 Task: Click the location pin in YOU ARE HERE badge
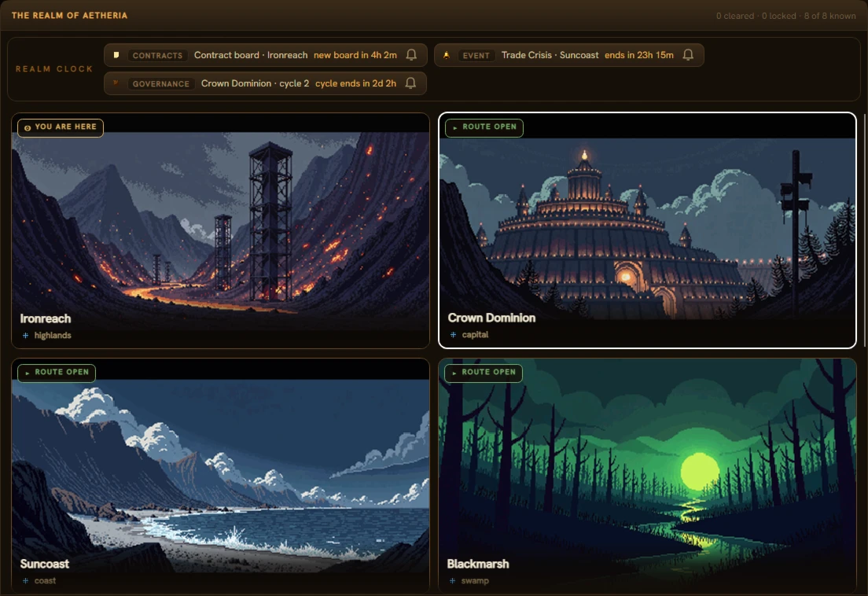tap(27, 127)
